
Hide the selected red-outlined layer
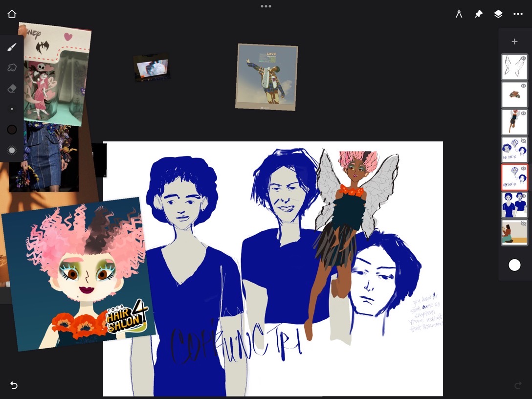[x=523, y=169]
